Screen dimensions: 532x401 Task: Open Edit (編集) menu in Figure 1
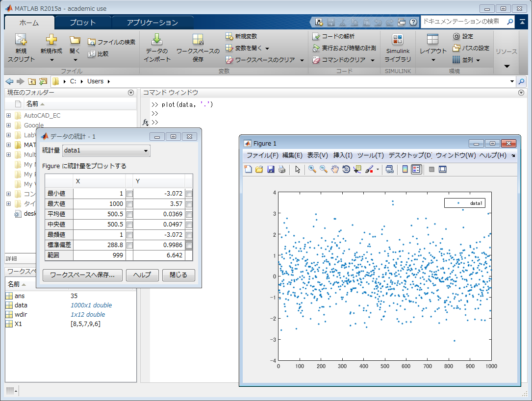click(x=292, y=155)
